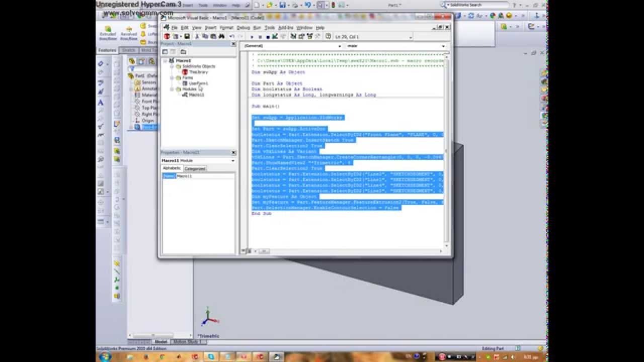Click the Save macro icon in VBA toolbar
The width and height of the screenshot is (644, 362).
click(x=187, y=37)
